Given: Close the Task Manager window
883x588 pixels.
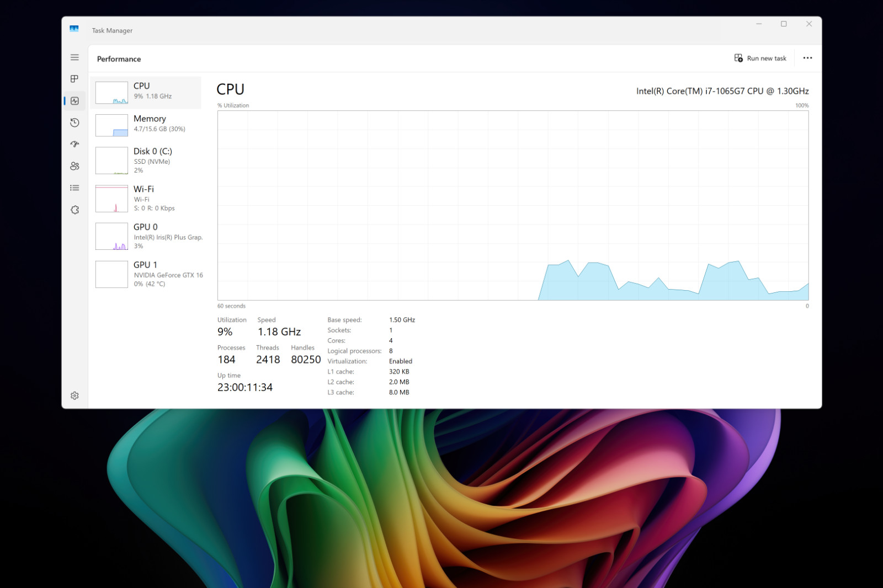Looking at the screenshot, I should tap(809, 24).
